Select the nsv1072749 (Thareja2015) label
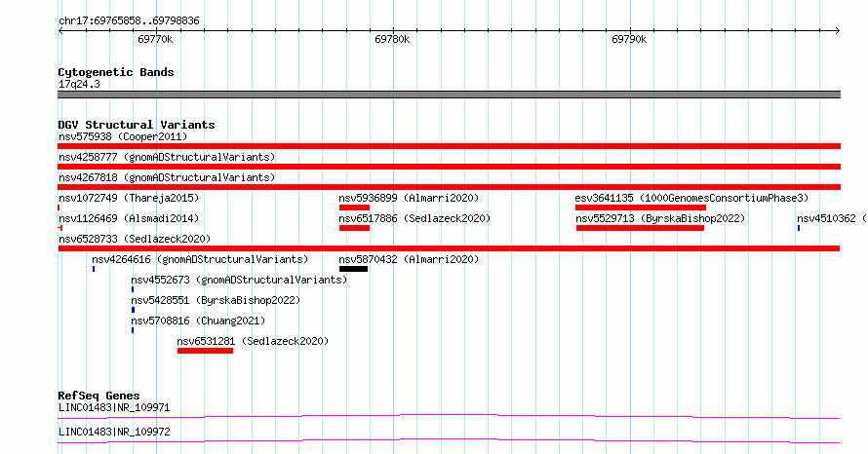868x454 pixels. click(129, 198)
